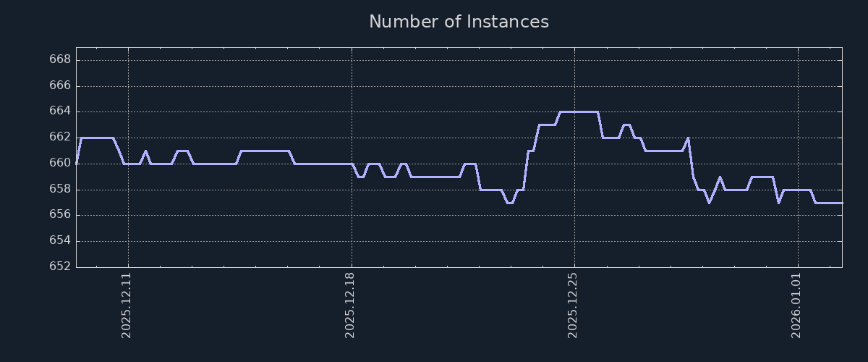Click the 652 y-axis tick label
Viewport: 868px width, 362px height.
tap(61, 266)
